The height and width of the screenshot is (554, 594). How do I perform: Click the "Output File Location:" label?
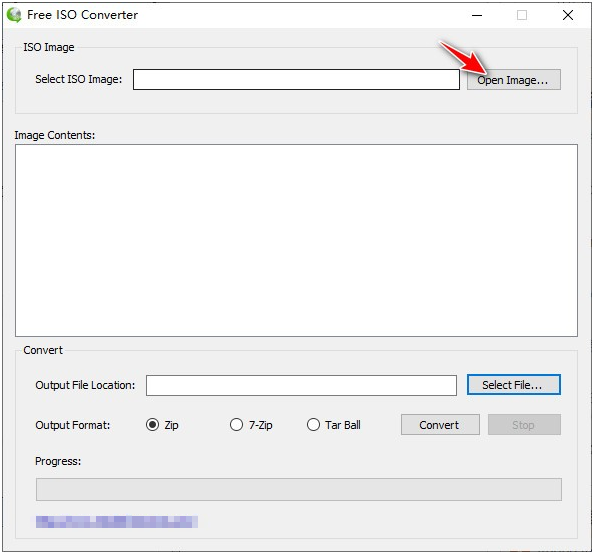point(85,385)
